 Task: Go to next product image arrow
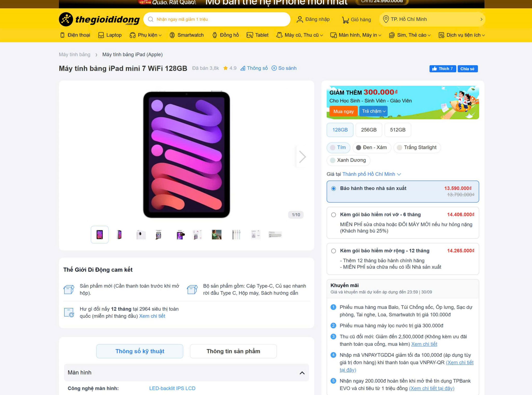(302, 157)
